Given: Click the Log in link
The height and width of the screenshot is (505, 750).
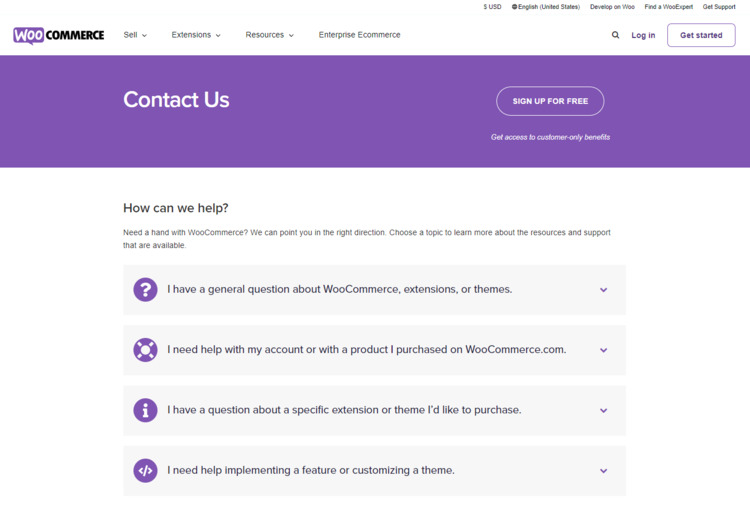Looking at the screenshot, I should [x=643, y=35].
